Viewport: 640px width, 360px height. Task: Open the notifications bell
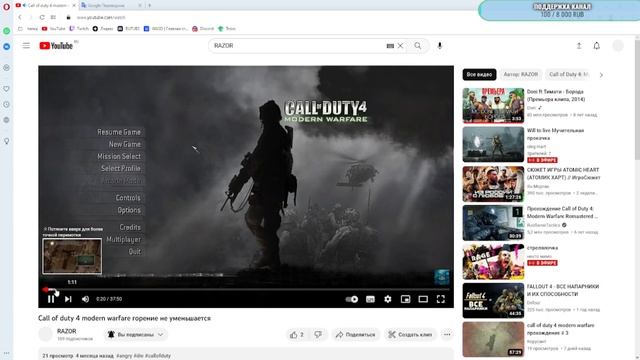coord(597,46)
